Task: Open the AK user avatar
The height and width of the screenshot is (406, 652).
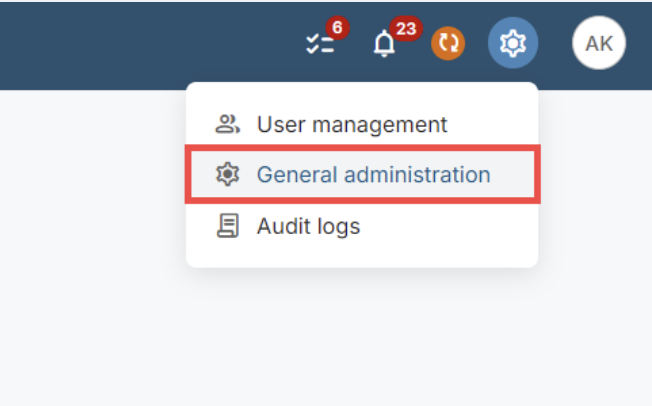Action: coord(599,43)
